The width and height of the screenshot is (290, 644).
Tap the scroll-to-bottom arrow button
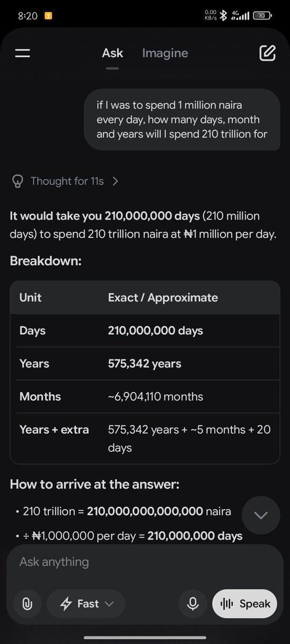[x=260, y=515]
